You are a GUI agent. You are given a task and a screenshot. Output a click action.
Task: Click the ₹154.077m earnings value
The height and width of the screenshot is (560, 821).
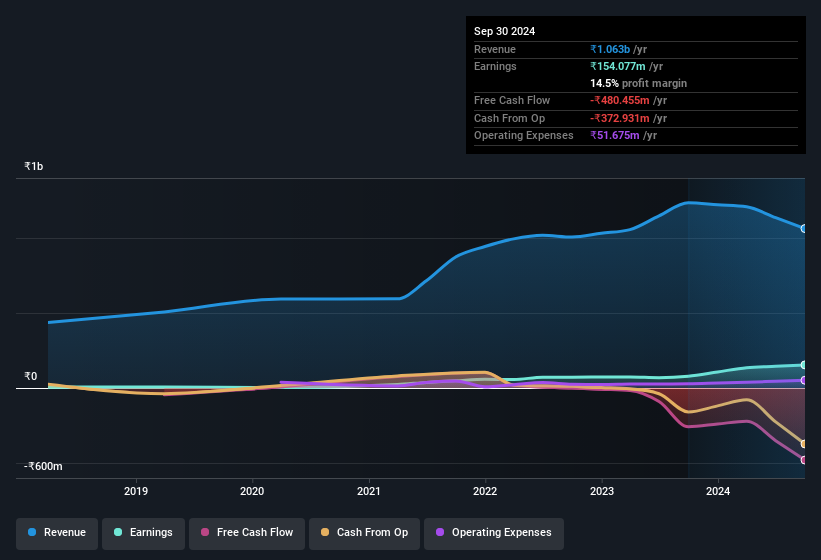click(618, 66)
